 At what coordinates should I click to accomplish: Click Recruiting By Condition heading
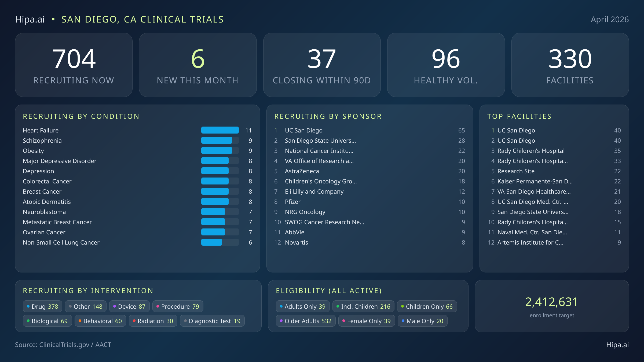(x=81, y=116)
